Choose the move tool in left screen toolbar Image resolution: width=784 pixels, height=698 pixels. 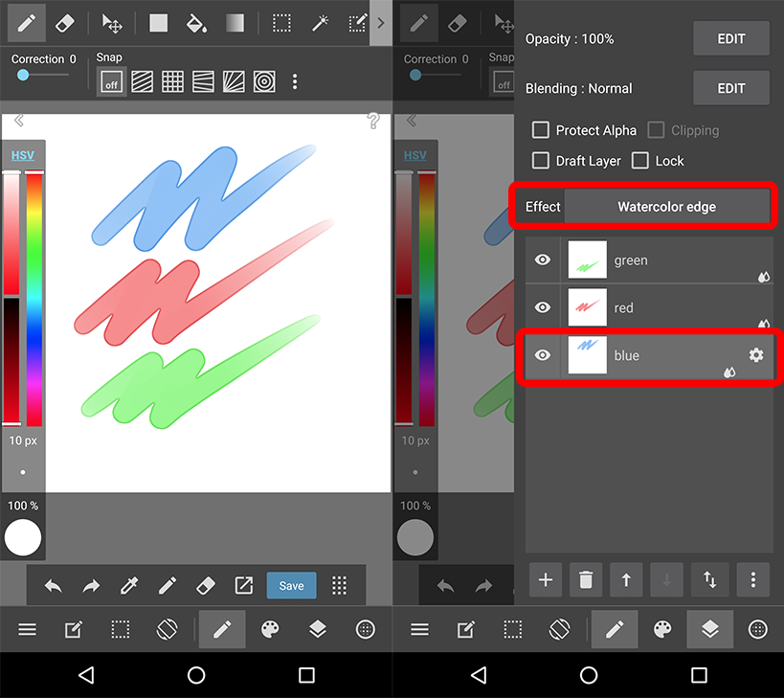pos(111,24)
